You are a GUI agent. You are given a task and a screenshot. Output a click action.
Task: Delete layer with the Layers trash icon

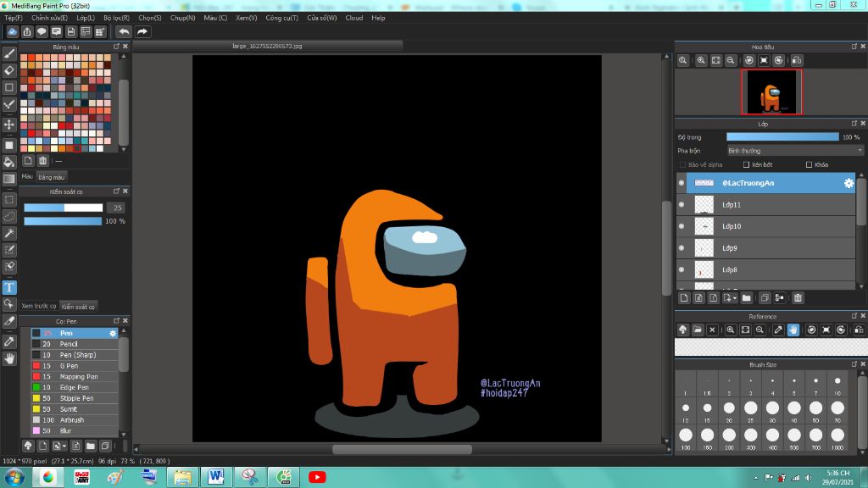click(798, 298)
